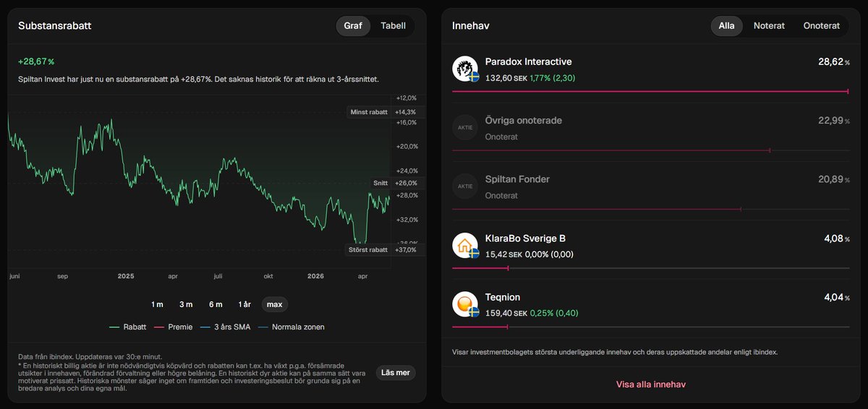Click the Läs mer button
Viewport: 868px width, 409px height.
(x=396, y=373)
